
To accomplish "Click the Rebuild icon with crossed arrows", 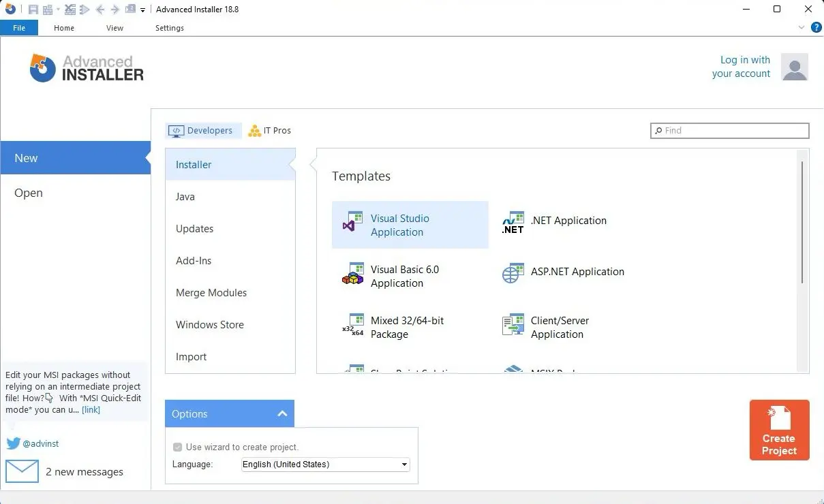I will (x=70, y=10).
